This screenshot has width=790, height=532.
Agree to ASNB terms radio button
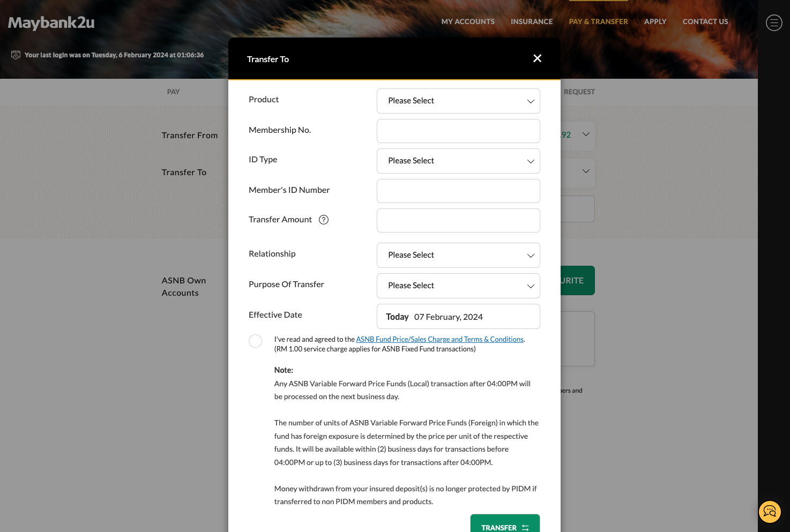pyautogui.click(x=255, y=341)
